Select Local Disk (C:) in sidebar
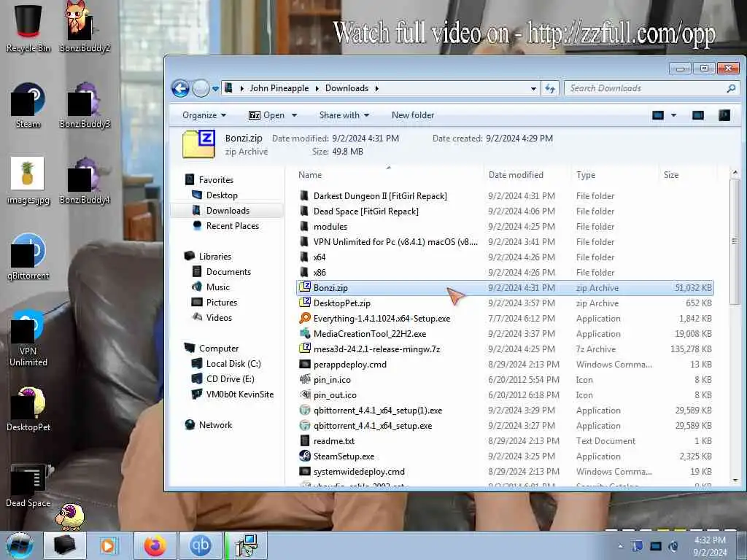Screen dimensions: 747x560 pyautogui.click(x=233, y=363)
